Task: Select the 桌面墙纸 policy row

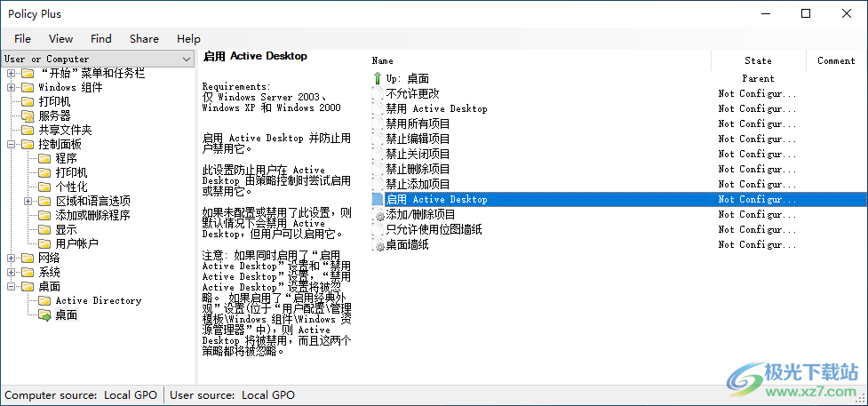Action: point(619,244)
